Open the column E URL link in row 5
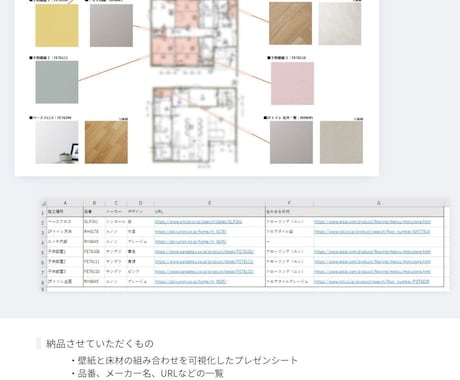The height and width of the screenshot is (380, 460). coord(204,252)
